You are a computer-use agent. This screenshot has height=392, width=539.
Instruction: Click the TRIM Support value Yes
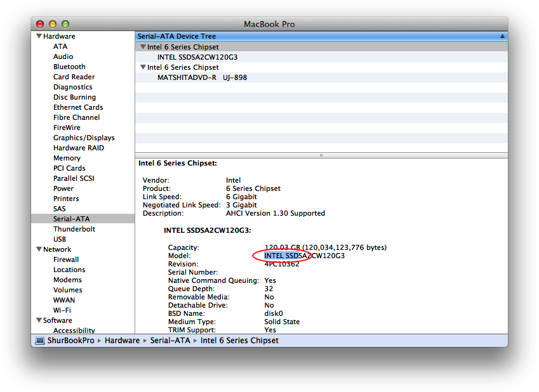270,330
